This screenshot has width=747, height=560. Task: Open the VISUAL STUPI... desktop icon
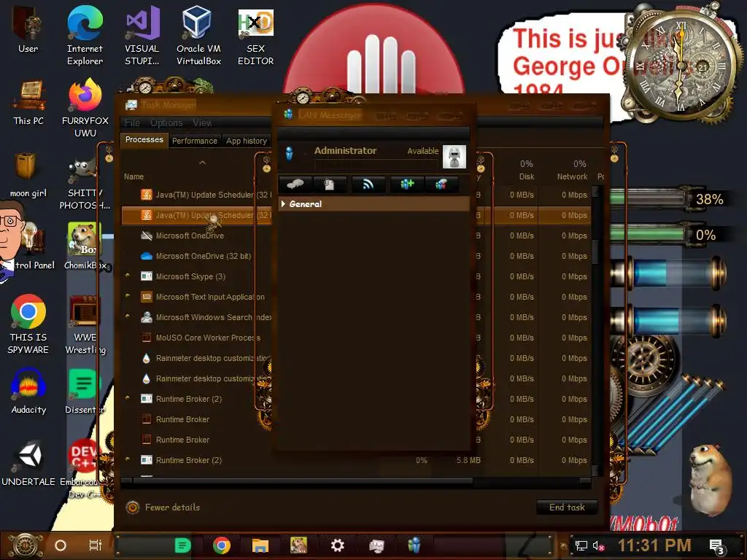point(142,36)
